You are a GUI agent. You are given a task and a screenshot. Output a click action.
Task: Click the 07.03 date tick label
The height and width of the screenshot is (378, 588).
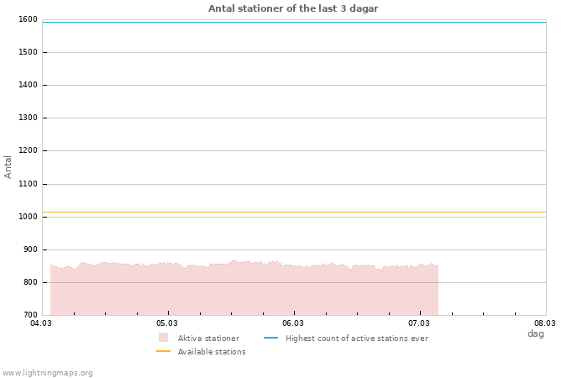coord(419,323)
